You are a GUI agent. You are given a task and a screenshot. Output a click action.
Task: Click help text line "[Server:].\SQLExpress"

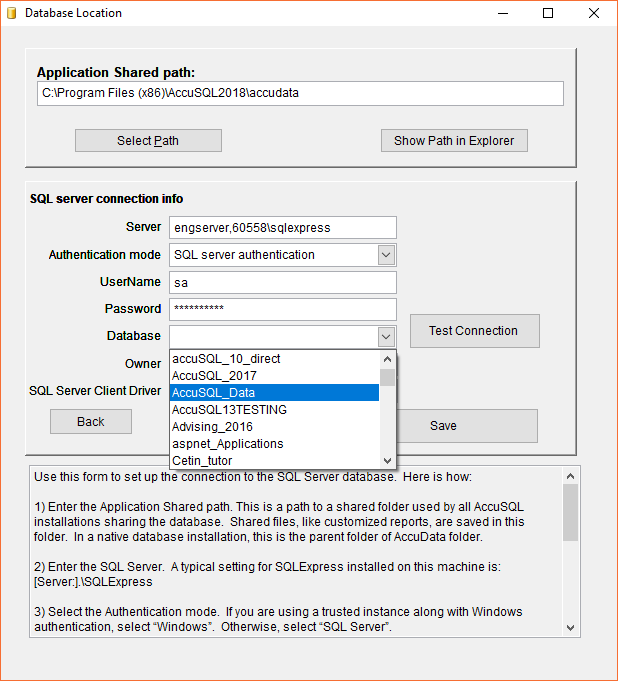[x=93, y=582]
